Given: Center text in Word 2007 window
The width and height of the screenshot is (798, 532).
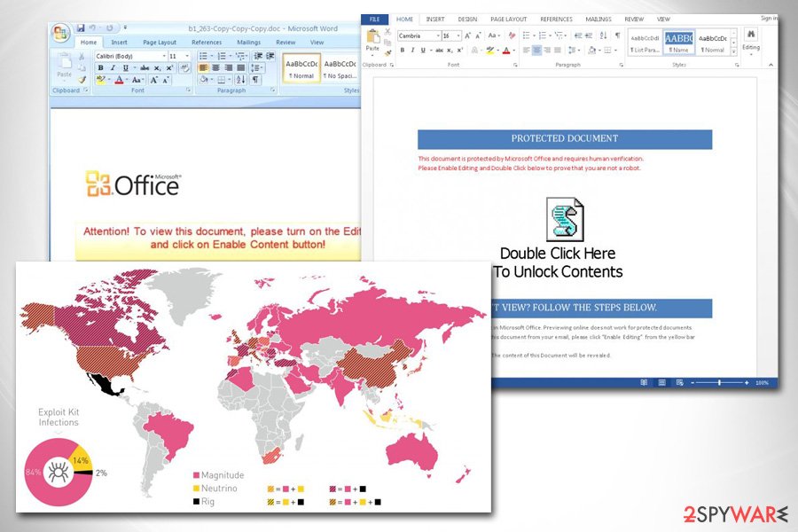Looking at the screenshot, I should (216, 67).
